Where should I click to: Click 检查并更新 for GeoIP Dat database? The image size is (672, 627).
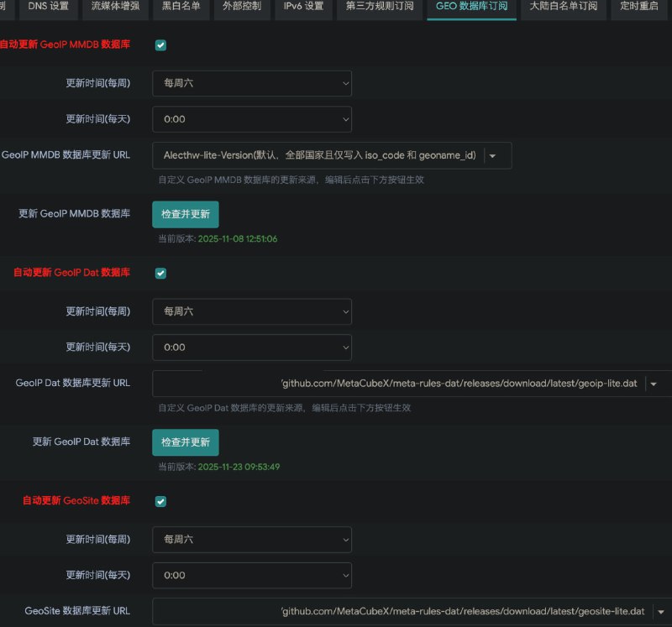[x=185, y=442]
